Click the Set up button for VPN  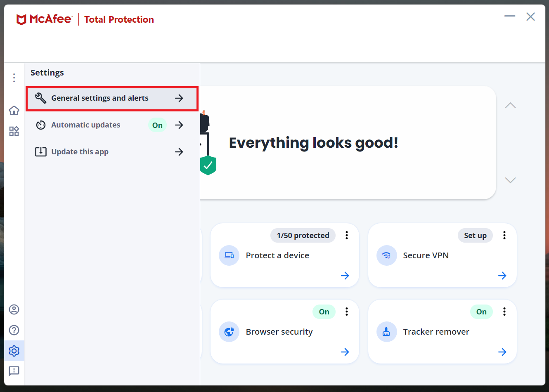[x=475, y=236]
